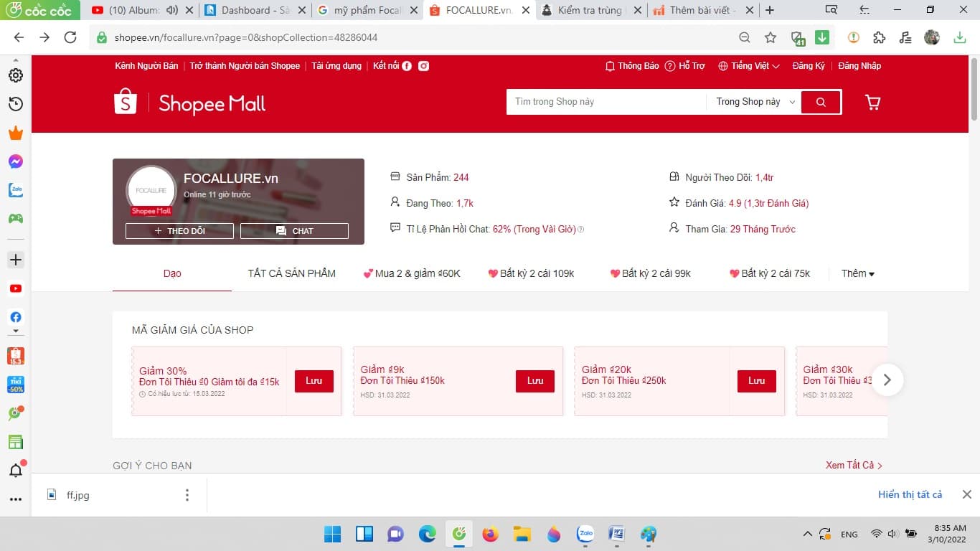Click the red search magnifier button
980x551 pixels.
click(x=821, y=102)
